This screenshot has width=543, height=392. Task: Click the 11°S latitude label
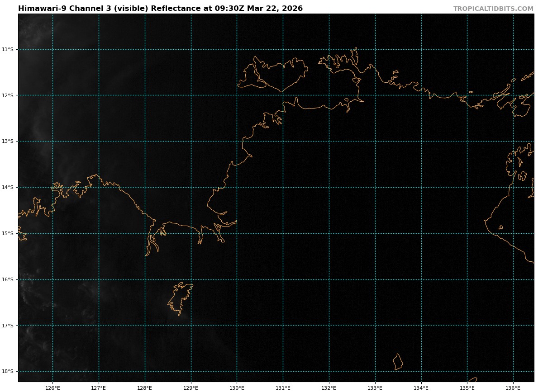8,49
